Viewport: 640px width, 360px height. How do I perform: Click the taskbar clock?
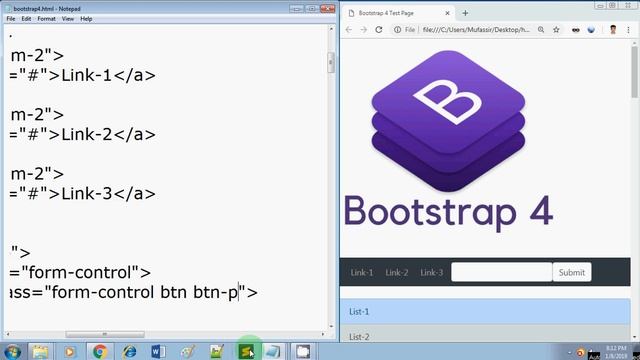(616, 352)
